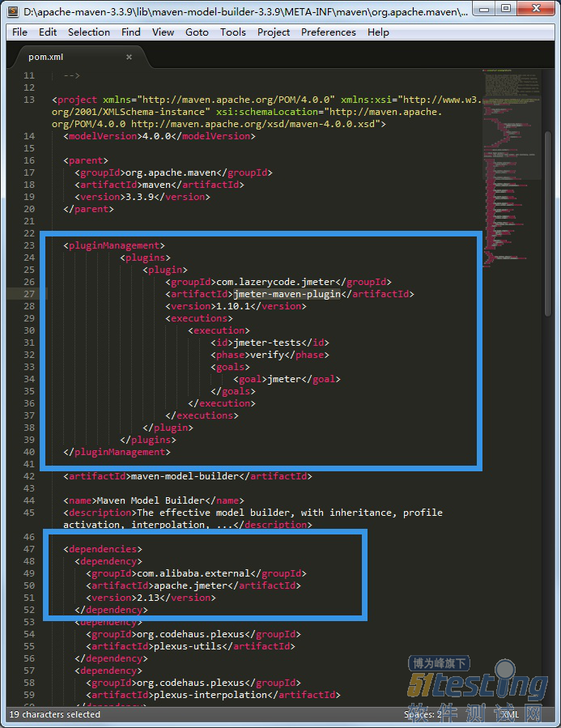Maximize the editor window
The height and width of the screenshot is (728, 561).
coord(506,9)
